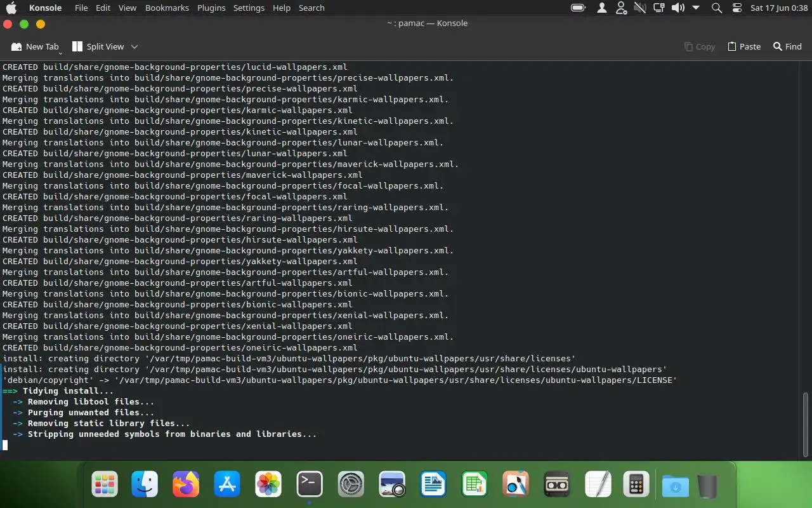Viewport: 812px width, 508px height.
Task: Click the Paste toolbar button
Action: (743, 46)
